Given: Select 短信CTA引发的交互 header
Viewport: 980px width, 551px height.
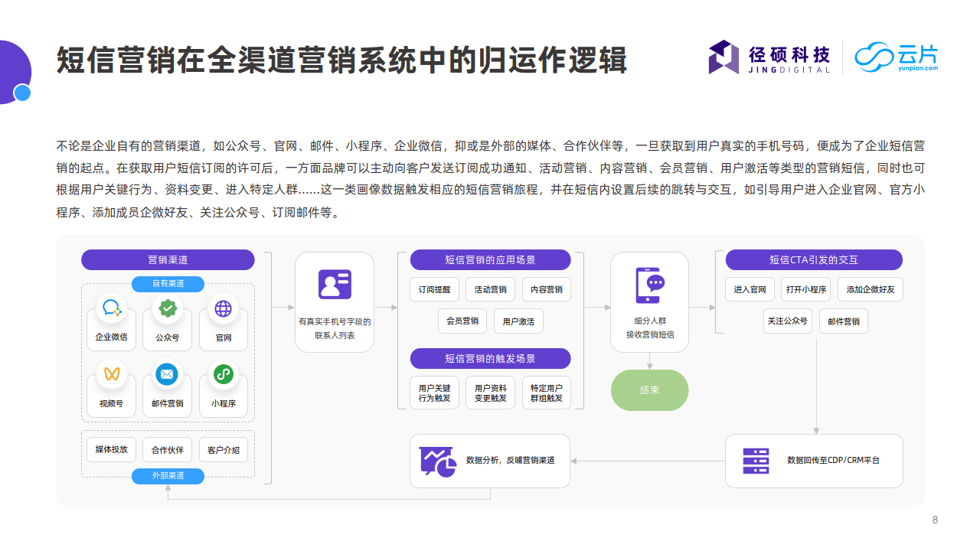Looking at the screenshot, I should [x=814, y=260].
